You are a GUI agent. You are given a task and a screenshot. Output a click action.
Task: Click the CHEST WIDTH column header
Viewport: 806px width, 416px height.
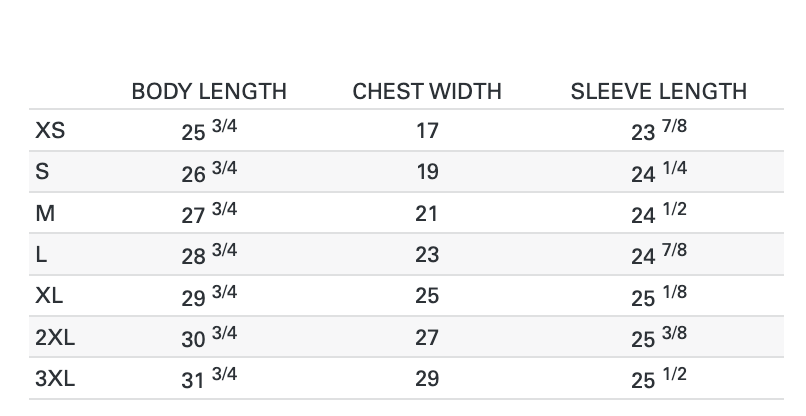[427, 91]
